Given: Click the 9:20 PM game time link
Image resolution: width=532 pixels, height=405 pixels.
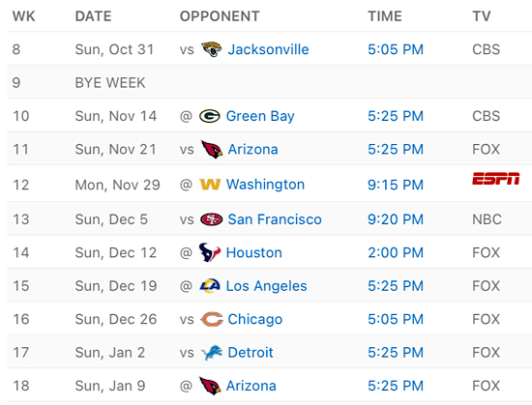Looking at the screenshot, I should (x=396, y=219).
